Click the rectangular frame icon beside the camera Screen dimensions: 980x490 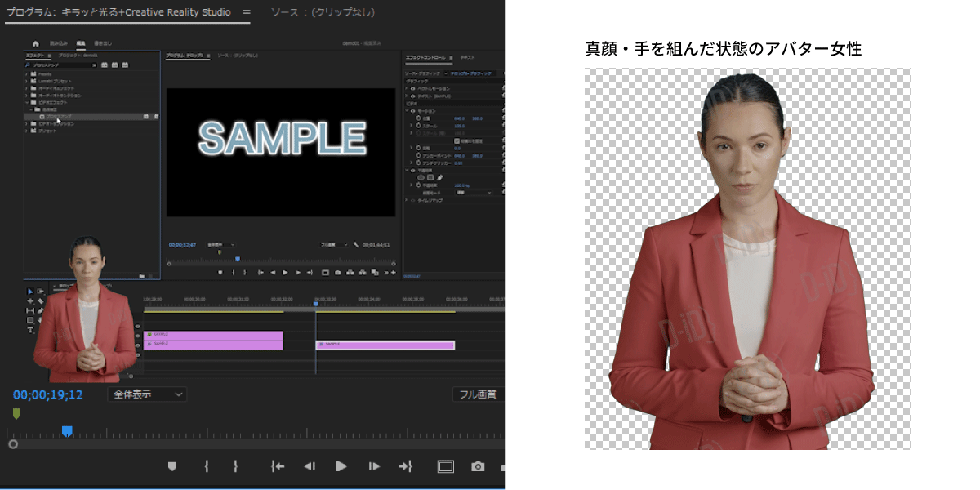click(x=446, y=466)
